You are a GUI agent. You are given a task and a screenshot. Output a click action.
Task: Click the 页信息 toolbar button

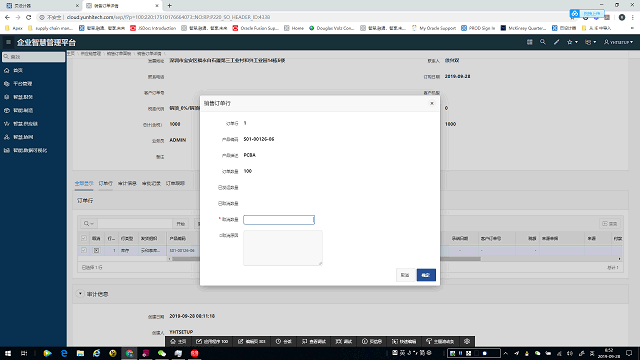click(372, 342)
